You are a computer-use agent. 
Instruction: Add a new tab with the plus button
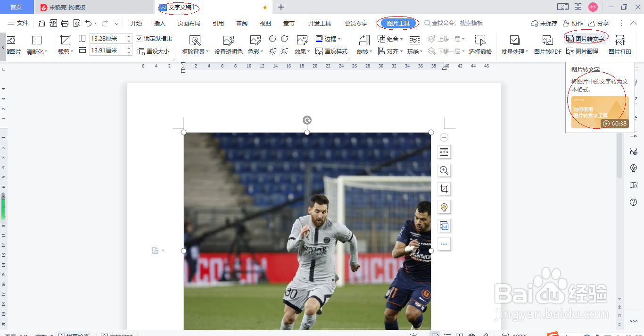point(281,7)
